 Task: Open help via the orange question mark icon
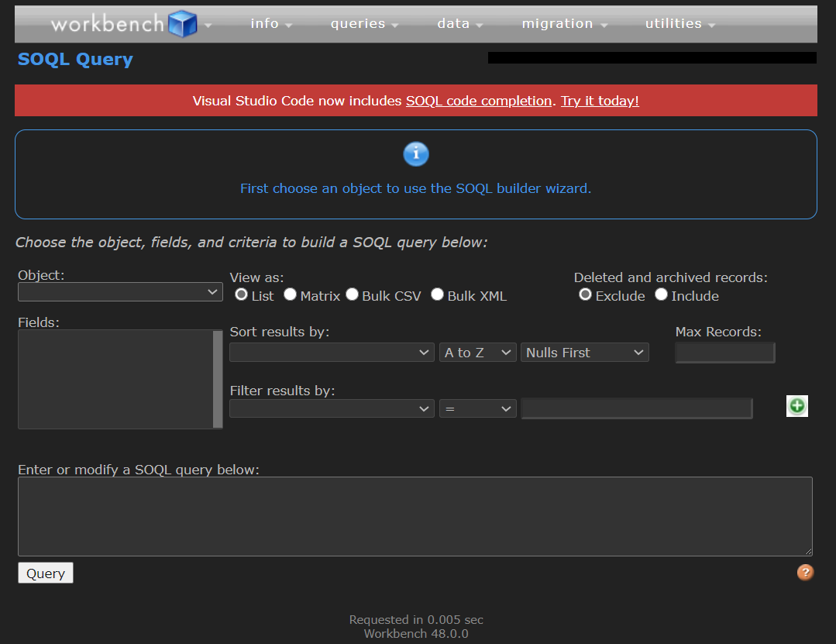click(805, 572)
